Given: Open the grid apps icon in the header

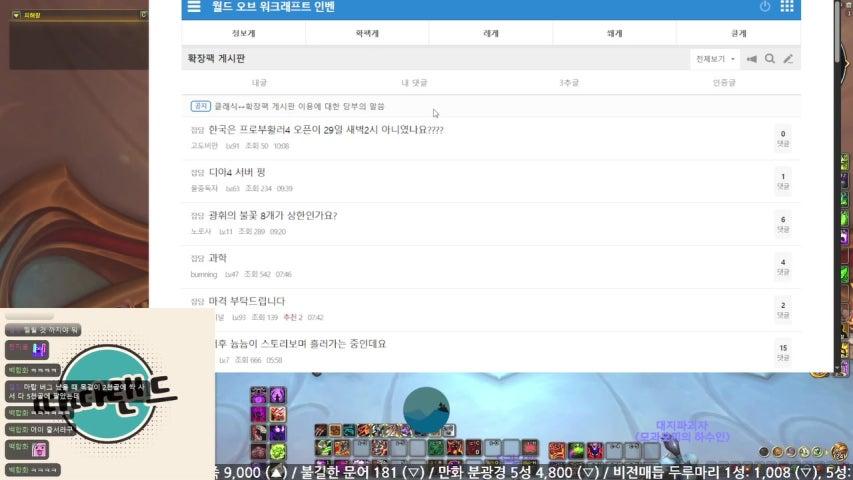Looking at the screenshot, I should pyautogui.click(x=787, y=7).
